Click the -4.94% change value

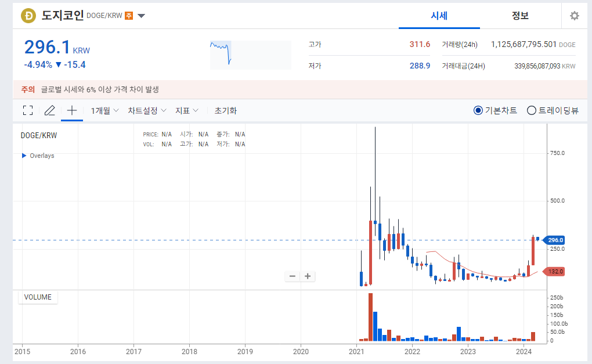(x=38, y=65)
